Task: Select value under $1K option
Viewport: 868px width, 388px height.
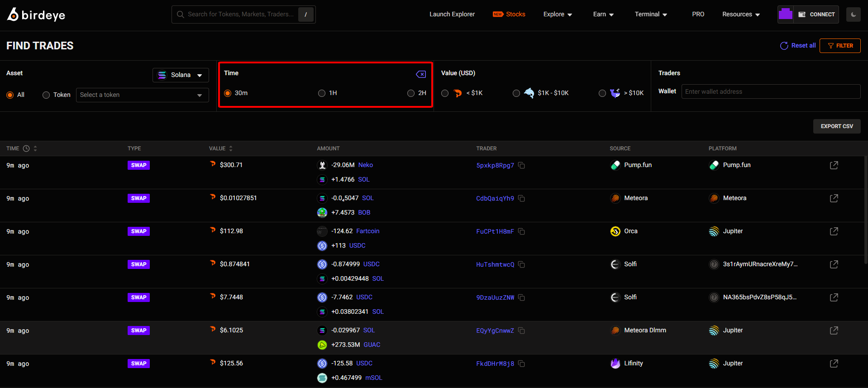Action: (445, 93)
